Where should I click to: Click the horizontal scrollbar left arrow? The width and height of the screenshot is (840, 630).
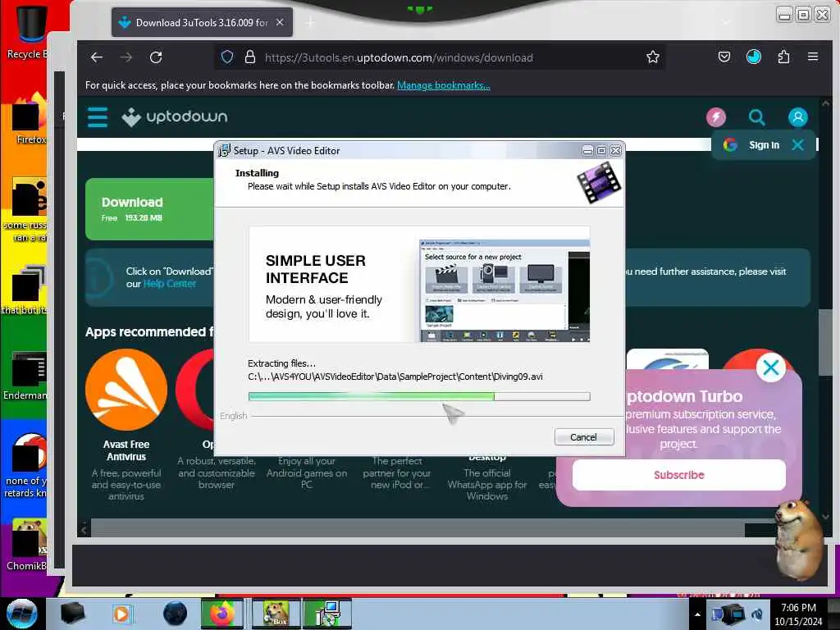(84, 530)
